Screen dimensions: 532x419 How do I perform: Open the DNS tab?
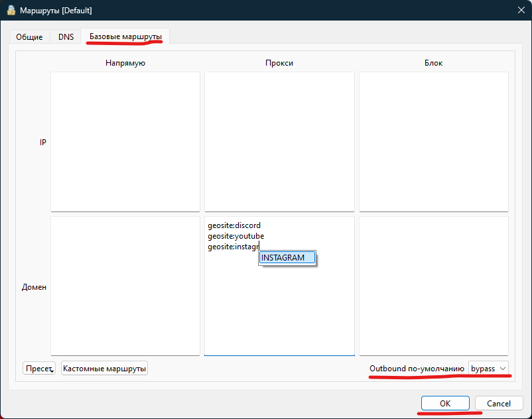66,37
